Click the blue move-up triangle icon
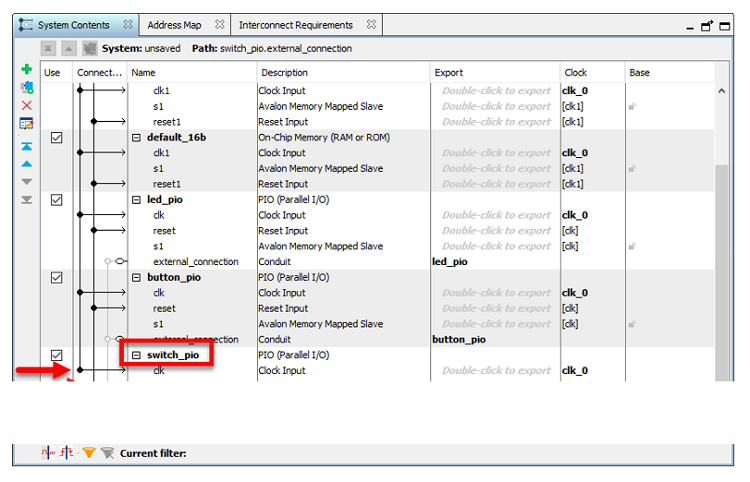 tap(27, 164)
